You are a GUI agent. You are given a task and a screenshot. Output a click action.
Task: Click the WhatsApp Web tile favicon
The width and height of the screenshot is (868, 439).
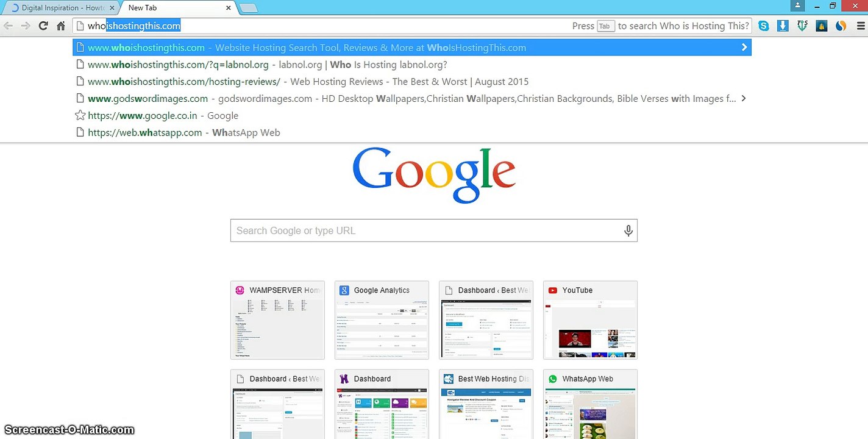[553, 379]
